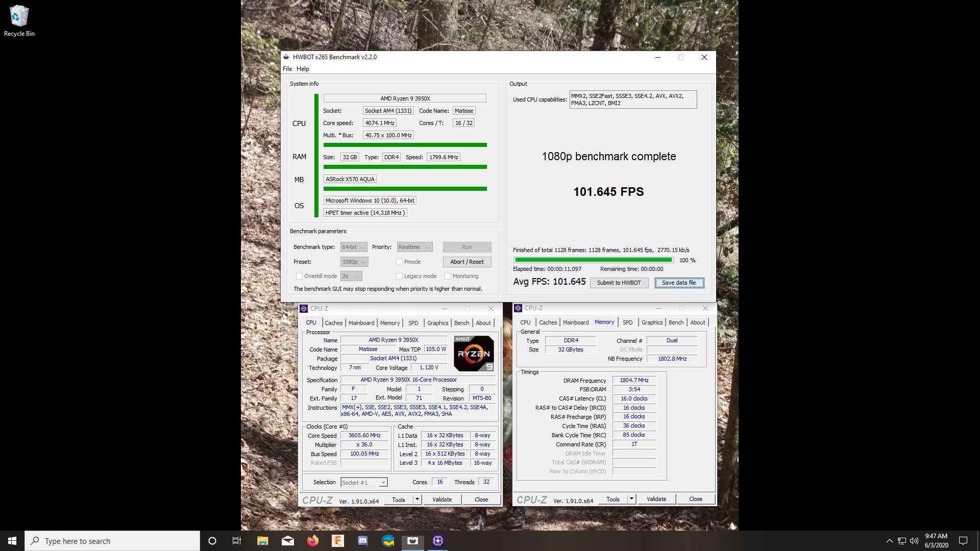
Task: Click the AMD Ryzen 9 logo in CPU-Z
Action: (x=474, y=353)
